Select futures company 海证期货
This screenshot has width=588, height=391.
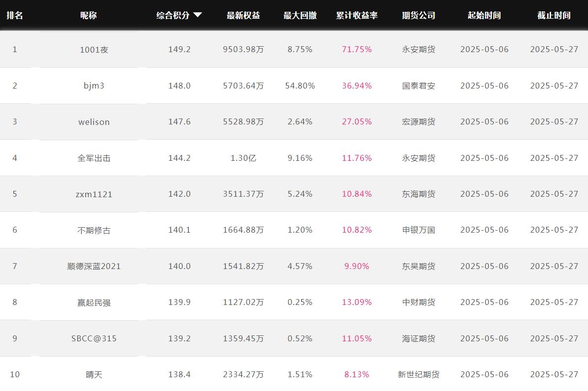[419, 338]
